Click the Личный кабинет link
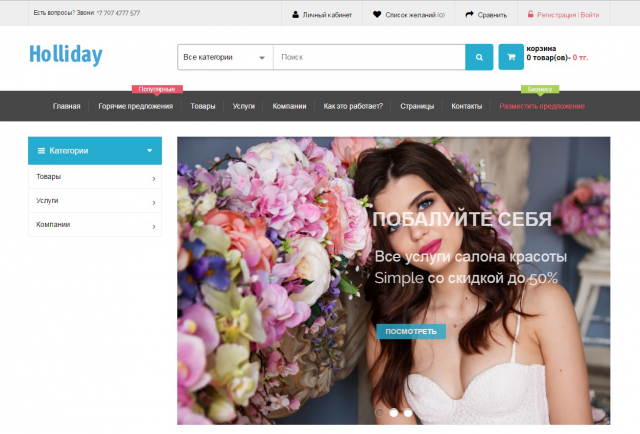Screen dimensions: 640x434 click(x=327, y=15)
